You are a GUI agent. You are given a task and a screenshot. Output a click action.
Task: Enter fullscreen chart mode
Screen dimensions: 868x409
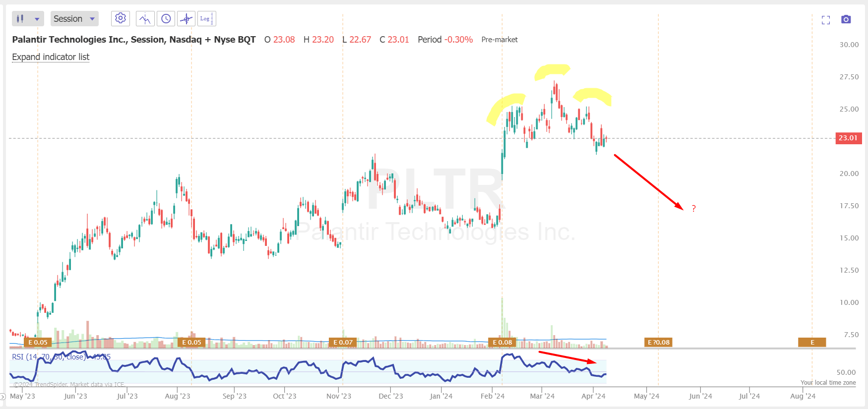point(826,20)
